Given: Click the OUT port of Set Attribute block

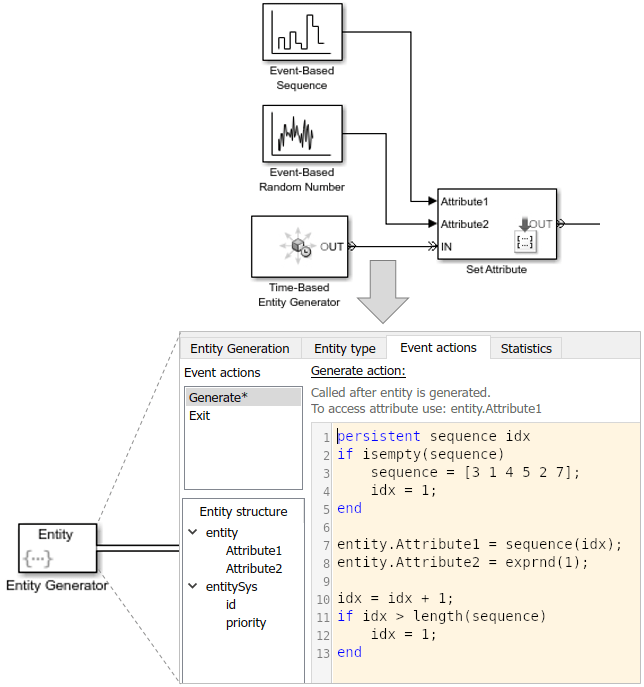Looking at the screenshot, I should click(561, 224).
